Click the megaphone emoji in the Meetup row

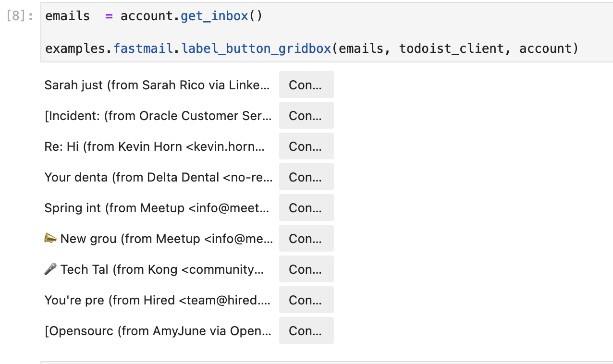coord(50,239)
